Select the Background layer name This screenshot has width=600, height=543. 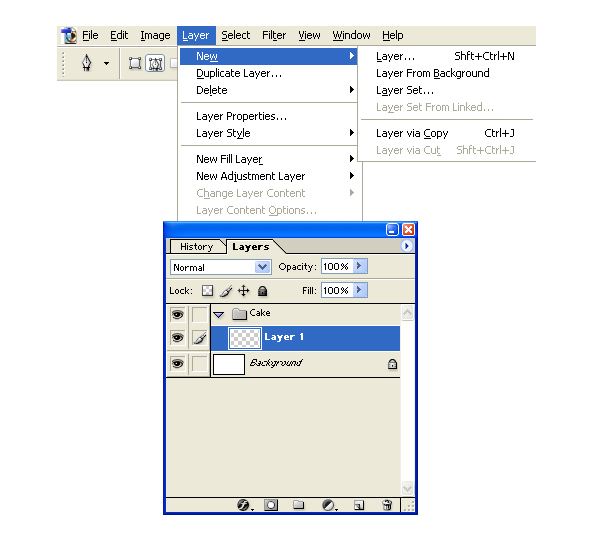276,362
